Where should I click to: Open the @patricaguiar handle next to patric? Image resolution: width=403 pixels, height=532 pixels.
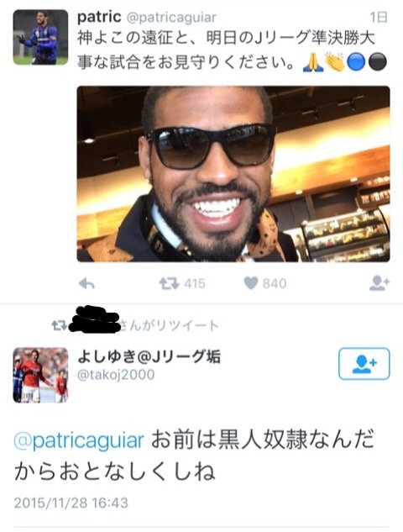pos(171,18)
